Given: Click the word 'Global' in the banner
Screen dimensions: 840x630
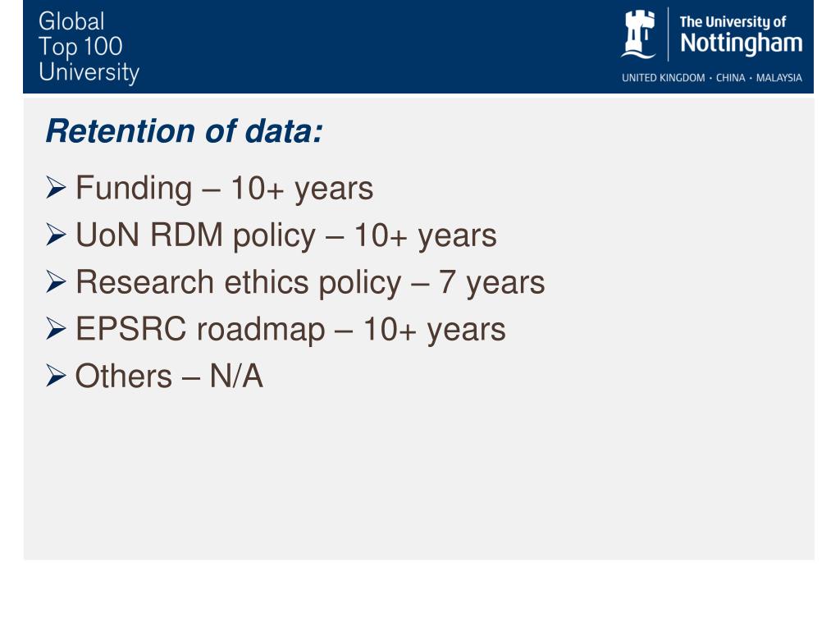Looking at the screenshot, I should pos(72,21).
